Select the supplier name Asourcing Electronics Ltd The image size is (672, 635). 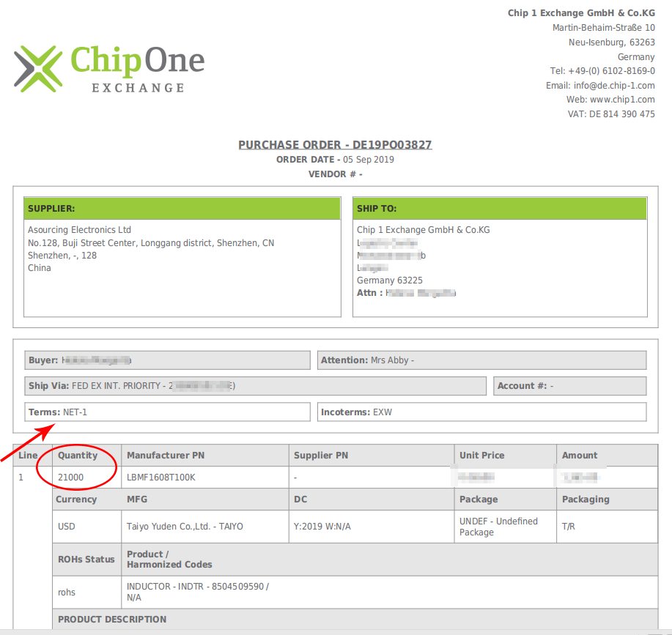point(79,229)
